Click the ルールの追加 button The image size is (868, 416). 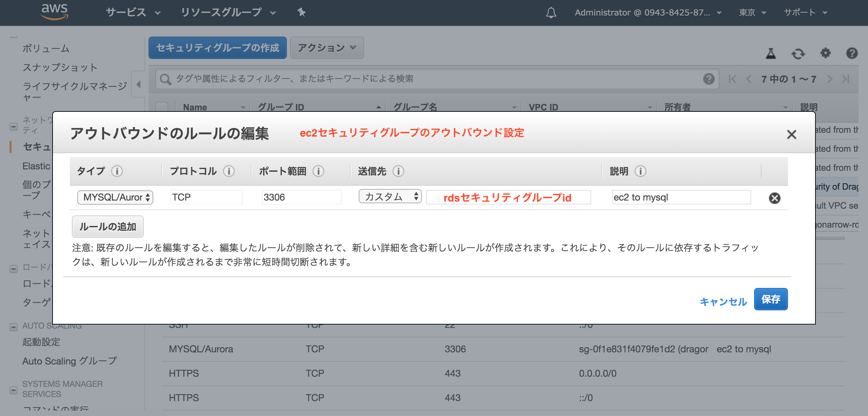pyautogui.click(x=107, y=226)
